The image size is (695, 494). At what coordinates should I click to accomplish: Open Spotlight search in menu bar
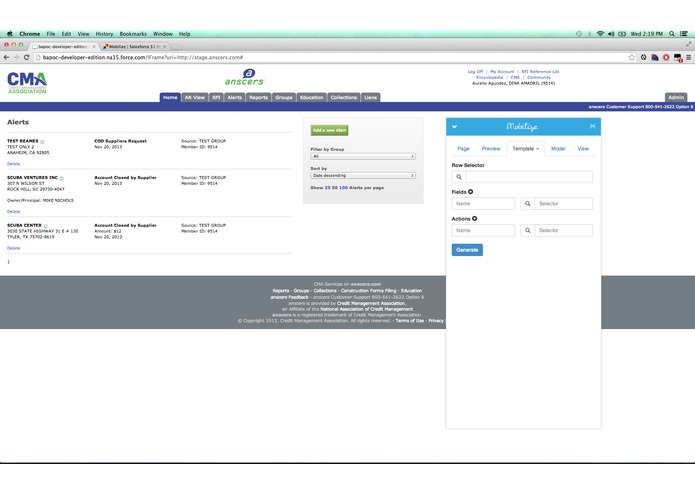(x=672, y=34)
